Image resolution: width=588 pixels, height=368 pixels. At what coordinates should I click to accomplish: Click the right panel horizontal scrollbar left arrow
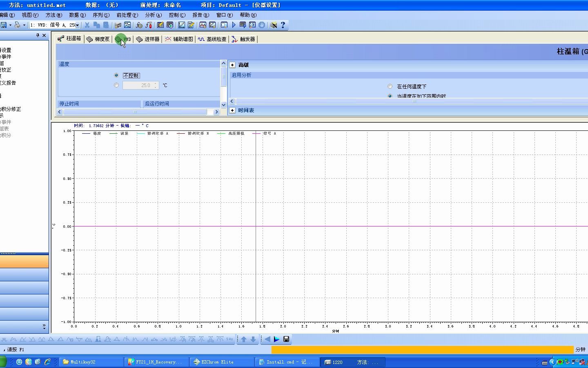[232, 101]
